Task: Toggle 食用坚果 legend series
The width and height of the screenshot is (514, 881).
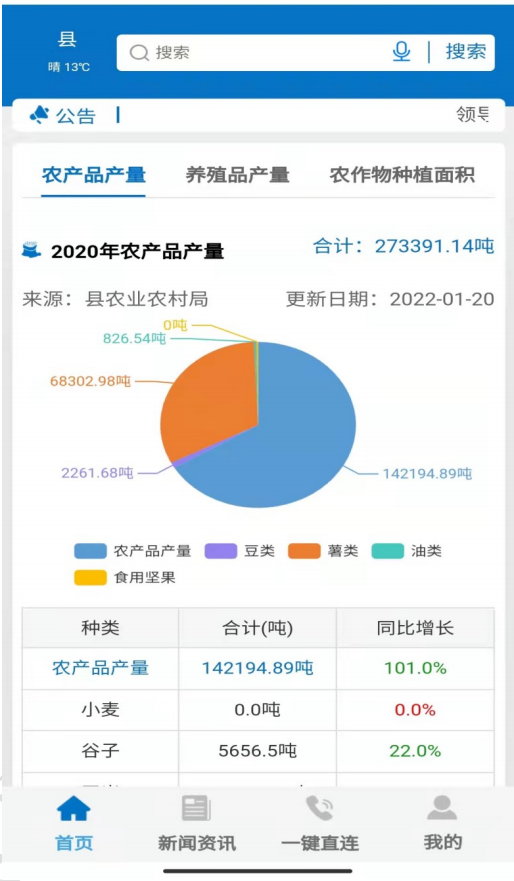Action: (x=125, y=578)
